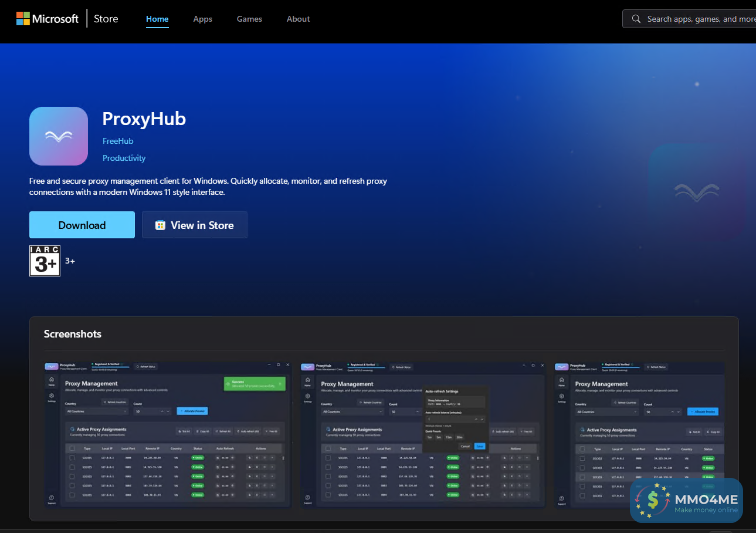This screenshot has height=533, width=756.
Task: Focus the Search apps, games field
Action: click(x=689, y=19)
